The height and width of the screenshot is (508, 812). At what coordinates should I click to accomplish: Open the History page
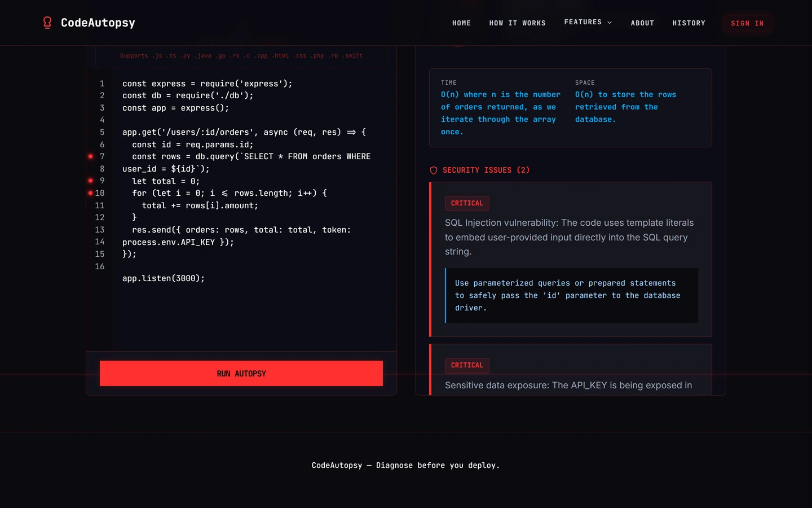(689, 23)
